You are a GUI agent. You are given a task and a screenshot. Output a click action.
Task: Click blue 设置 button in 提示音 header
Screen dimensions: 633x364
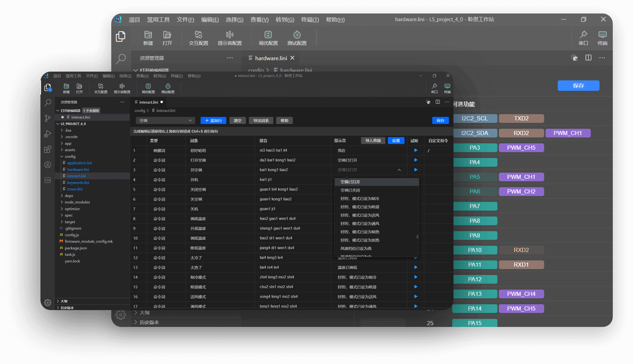396,141
